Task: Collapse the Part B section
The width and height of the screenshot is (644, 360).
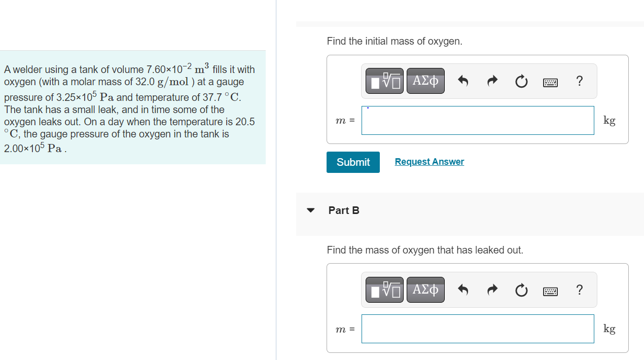Action: [311, 210]
